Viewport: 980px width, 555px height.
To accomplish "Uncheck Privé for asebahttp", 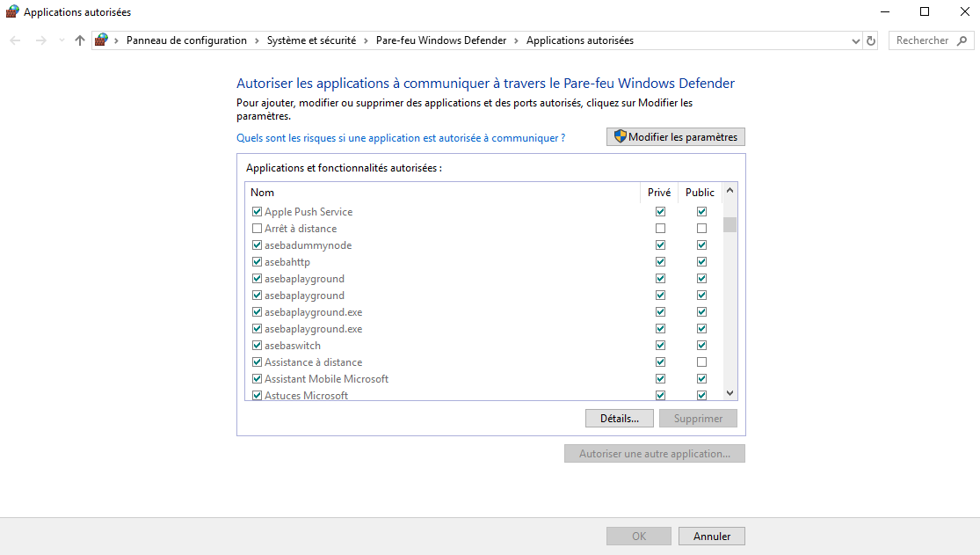I will tap(661, 261).
